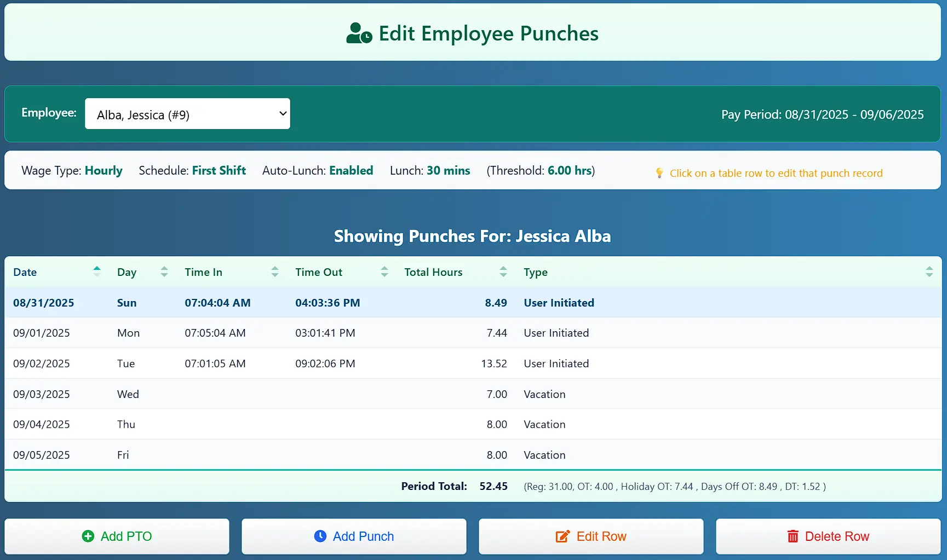Viewport: 947px width, 560px height.
Task: Click the pencil icon on Edit Row
Action: click(562, 536)
